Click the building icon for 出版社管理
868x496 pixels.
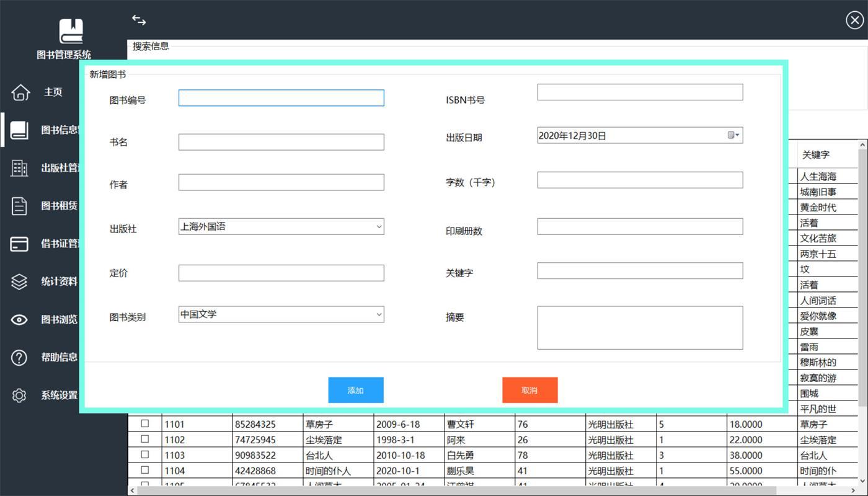pos(19,167)
